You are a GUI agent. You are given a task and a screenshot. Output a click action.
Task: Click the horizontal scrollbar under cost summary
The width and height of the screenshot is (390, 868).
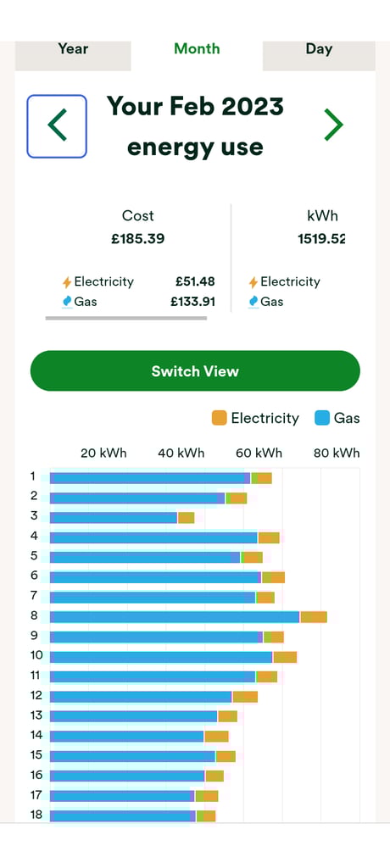coord(125,319)
